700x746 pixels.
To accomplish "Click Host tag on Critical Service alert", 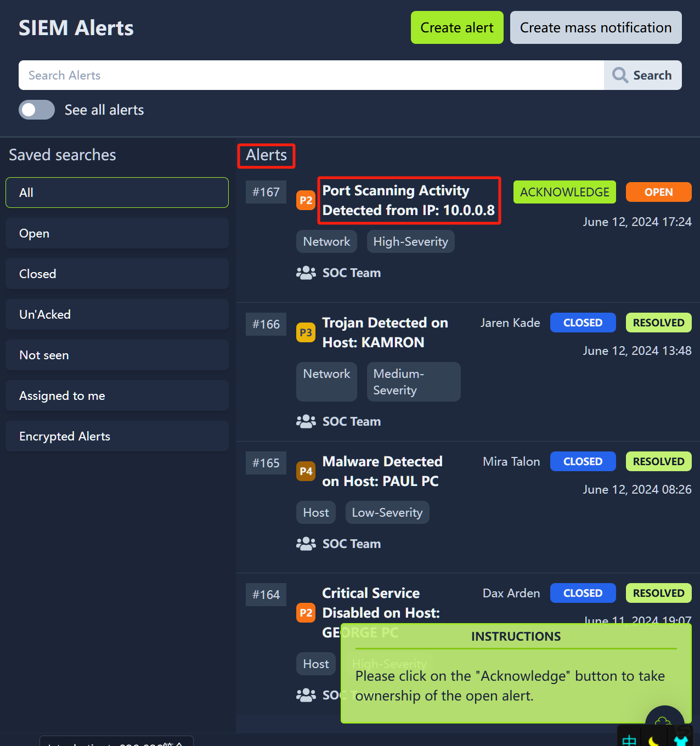I will [x=316, y=664].
